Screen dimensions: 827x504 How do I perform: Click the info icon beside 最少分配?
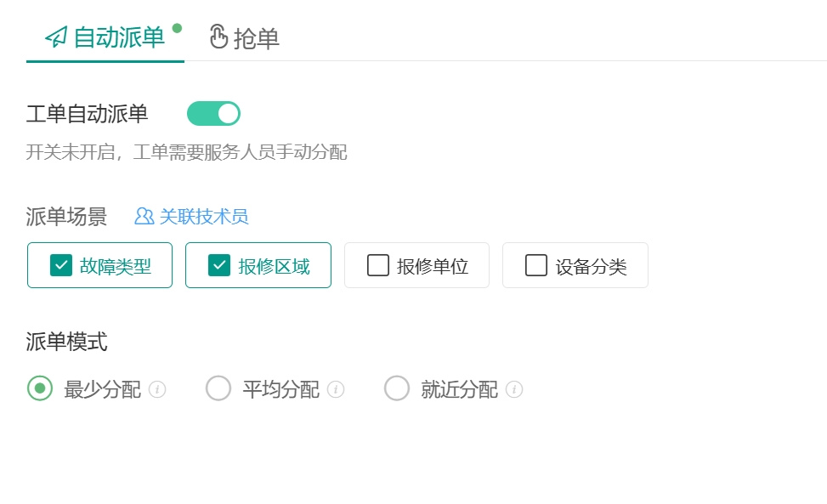pyautogui.click(x=157, y=389)
